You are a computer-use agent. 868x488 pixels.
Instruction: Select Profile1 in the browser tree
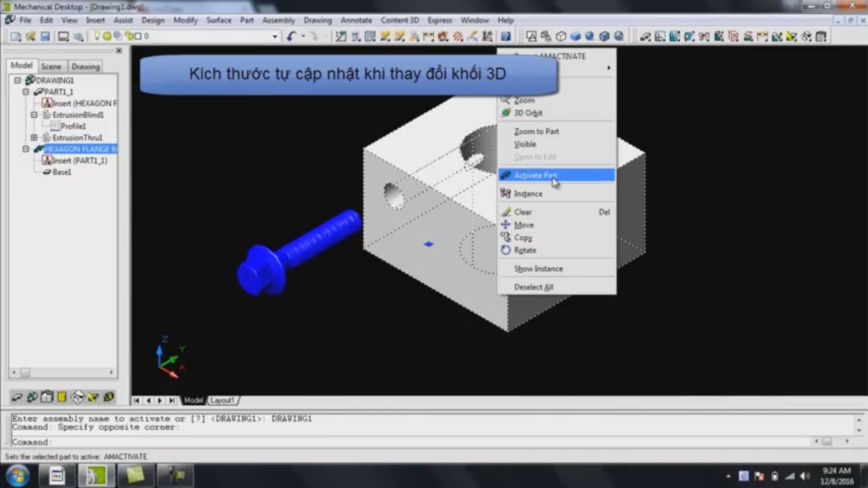coord(73,127)
